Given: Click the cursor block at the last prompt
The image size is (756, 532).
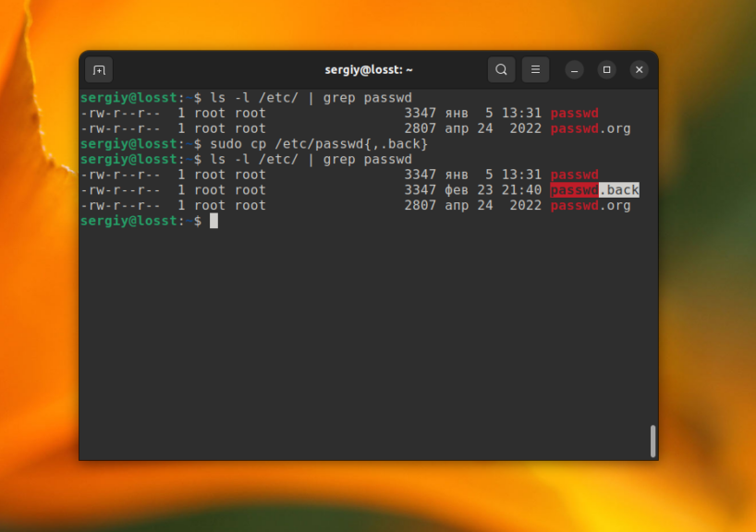Looking at the screenshot, I should coord(213,221).
